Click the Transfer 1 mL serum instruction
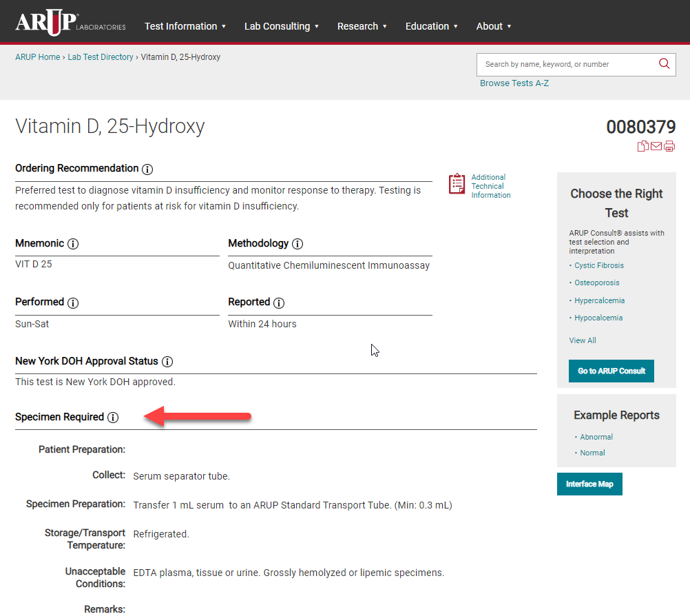Image resolution: width=690 pixels, height=616 pixels. (x=293, y=506)
